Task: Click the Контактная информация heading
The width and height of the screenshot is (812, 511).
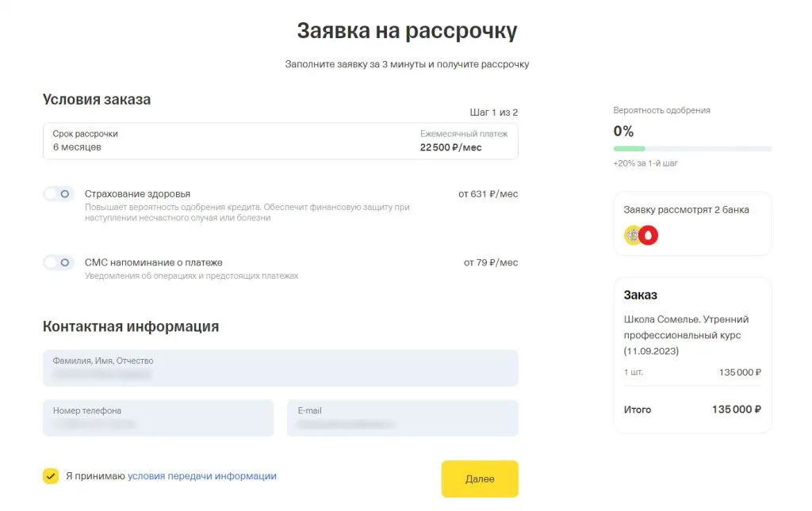Action: coord(131,326)
